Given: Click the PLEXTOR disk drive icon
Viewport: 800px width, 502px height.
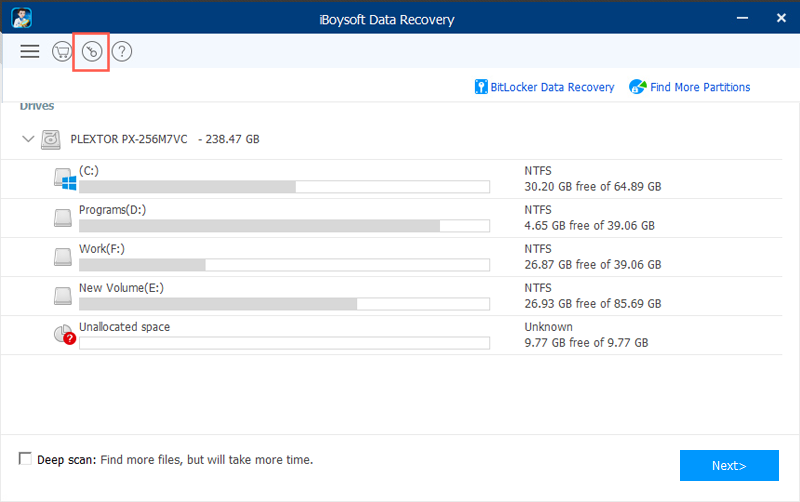Looking at the screenshot, I should click(51, 140).
